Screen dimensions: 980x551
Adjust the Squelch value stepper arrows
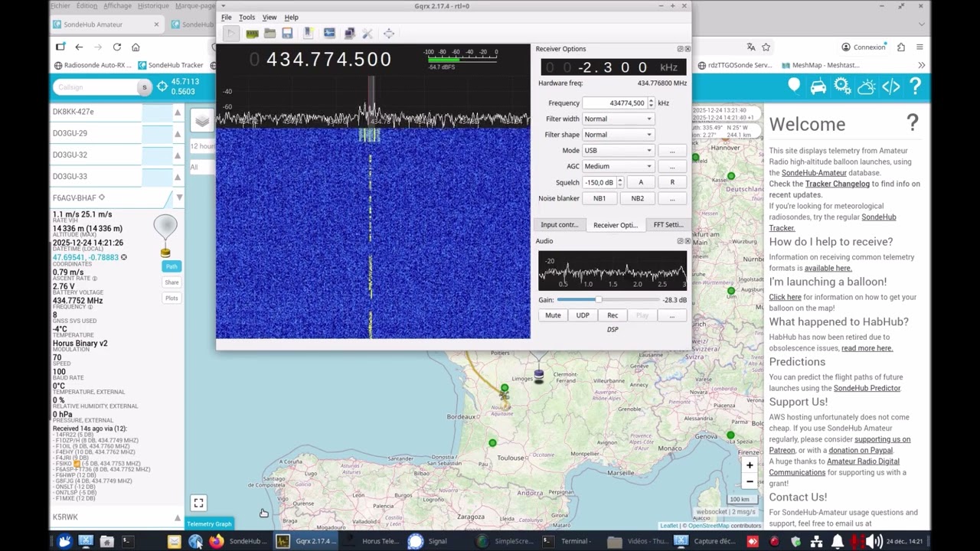(x=619, y=182)
